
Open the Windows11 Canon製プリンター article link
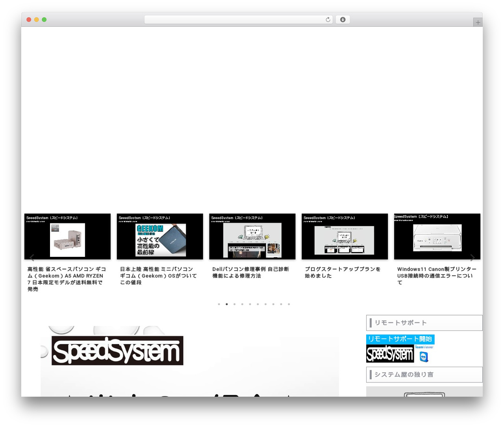click(437, 276)
